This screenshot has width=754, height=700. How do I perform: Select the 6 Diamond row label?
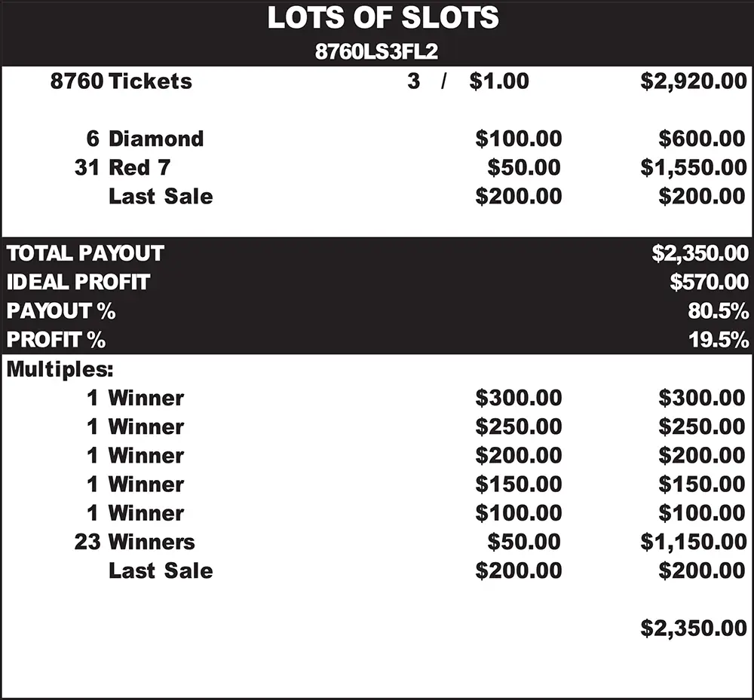[145, 139]
